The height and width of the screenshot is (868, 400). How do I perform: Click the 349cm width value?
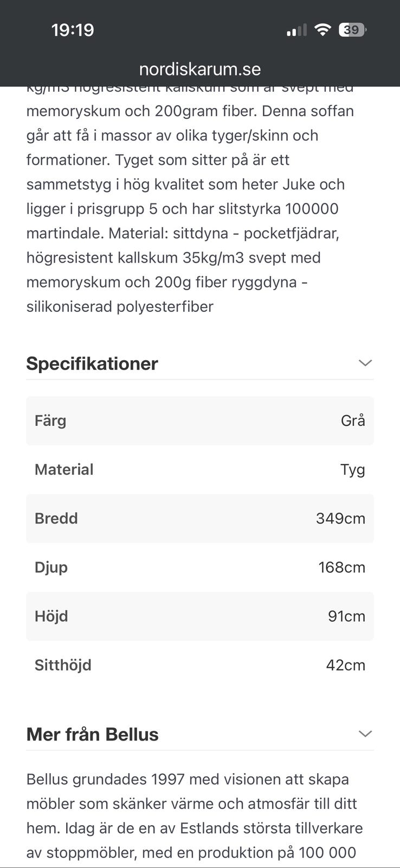pos(340,519)
